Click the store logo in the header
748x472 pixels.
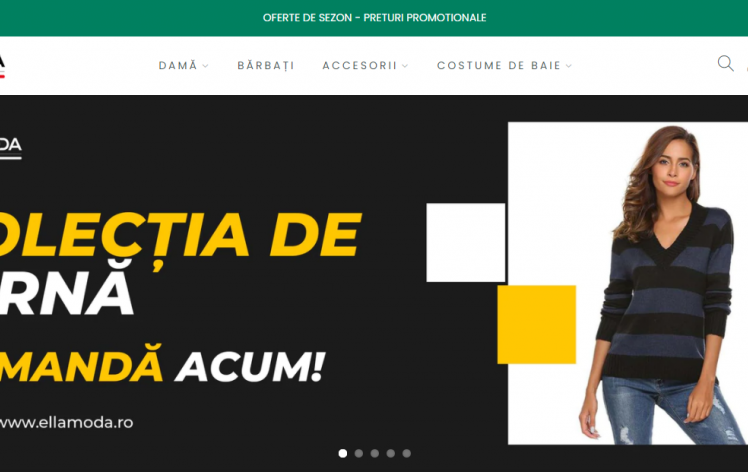2,66
